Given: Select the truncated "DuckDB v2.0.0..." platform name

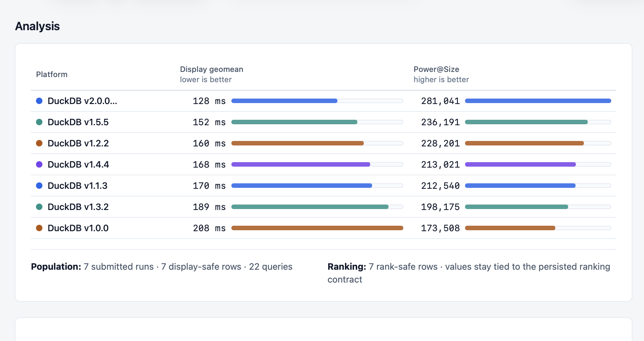Looking at the screenshot, I should click(82, 101).
